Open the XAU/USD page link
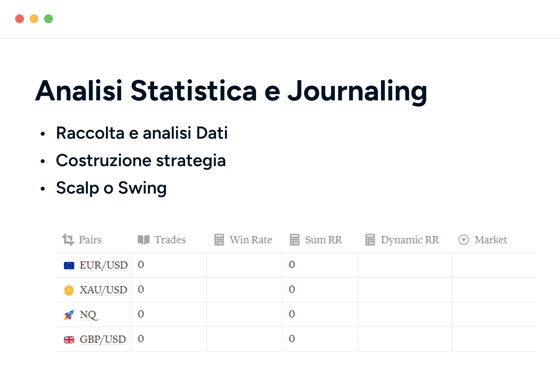Image resolution: width=560 pixels, height=390 pixels. [x=103, y=290]
